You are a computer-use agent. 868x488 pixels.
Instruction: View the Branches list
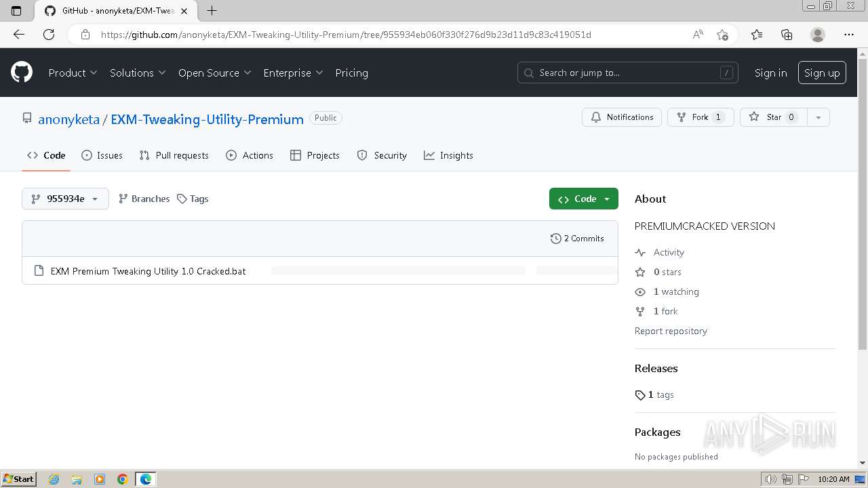point(144,199)
